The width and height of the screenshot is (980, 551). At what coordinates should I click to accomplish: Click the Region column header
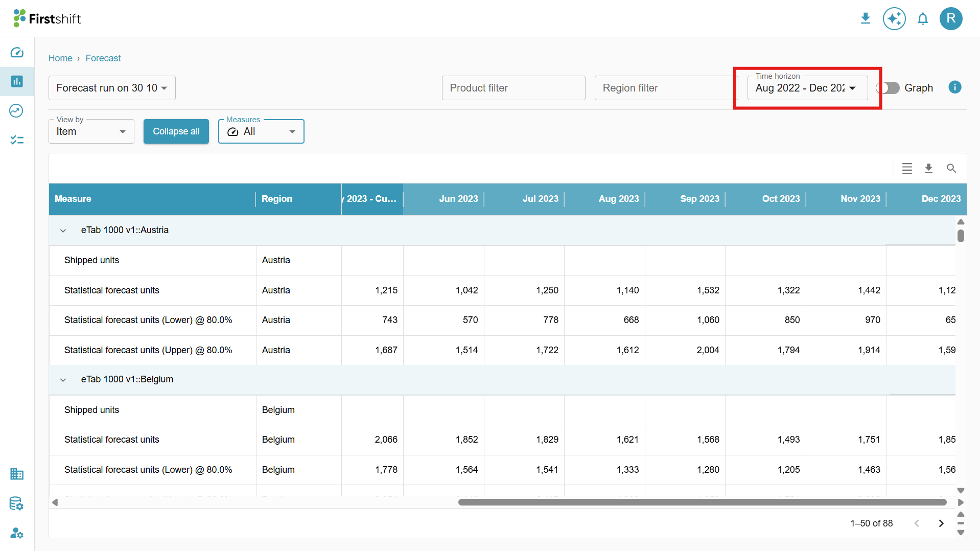(x=298, y=199)
